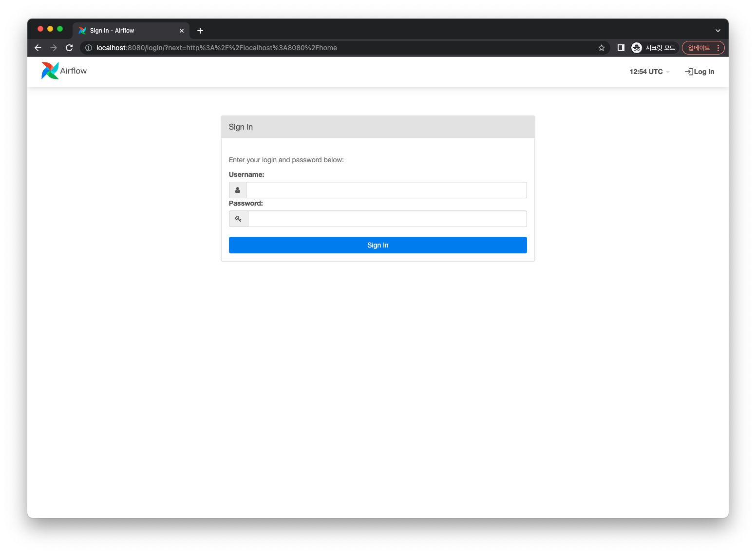Click the Airflow brand name text
Image resolution: width=756 pixels, height=554 pixels.
[x=74, y=71]
